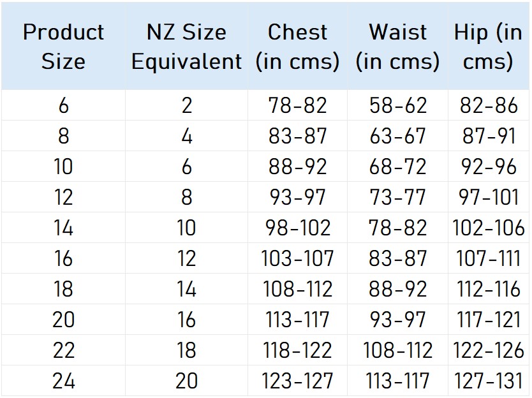Click chest value 98-102

(297, 228)
